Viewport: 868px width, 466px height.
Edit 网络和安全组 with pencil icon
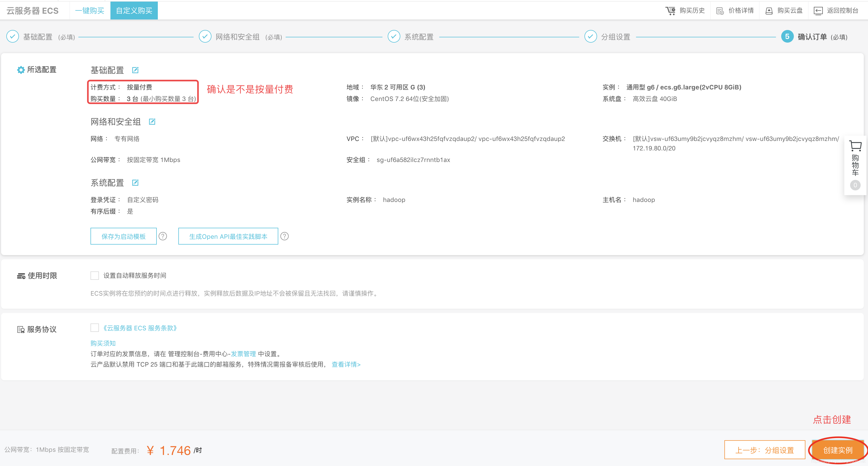(152, 122)
